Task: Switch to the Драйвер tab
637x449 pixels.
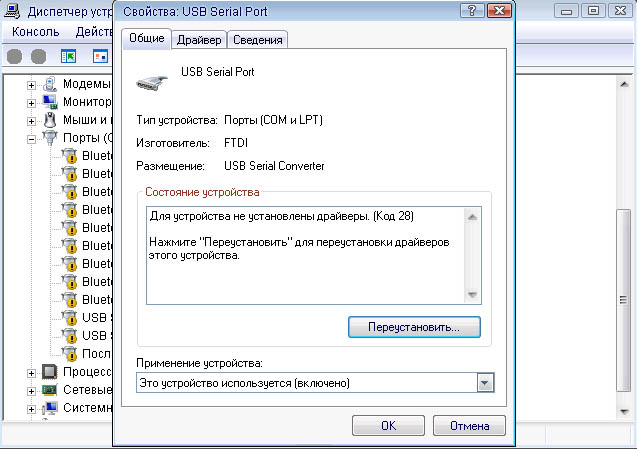Action: (x=199, y=40)
